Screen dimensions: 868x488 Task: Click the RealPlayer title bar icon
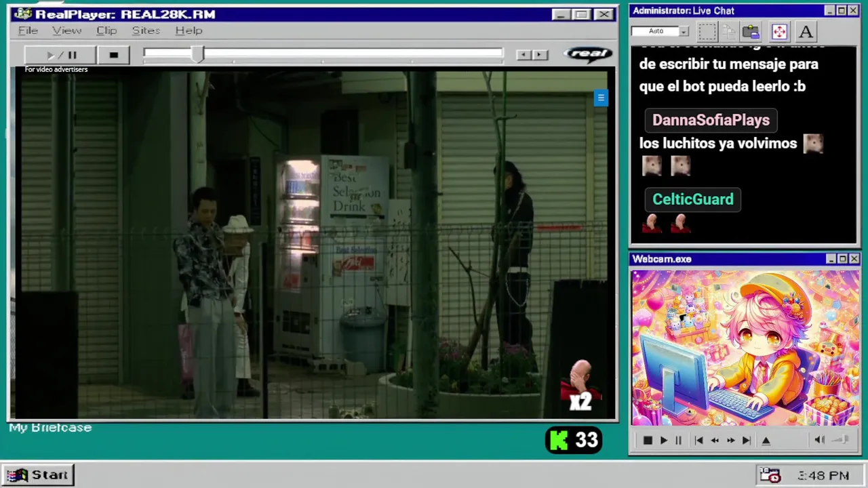23,14
